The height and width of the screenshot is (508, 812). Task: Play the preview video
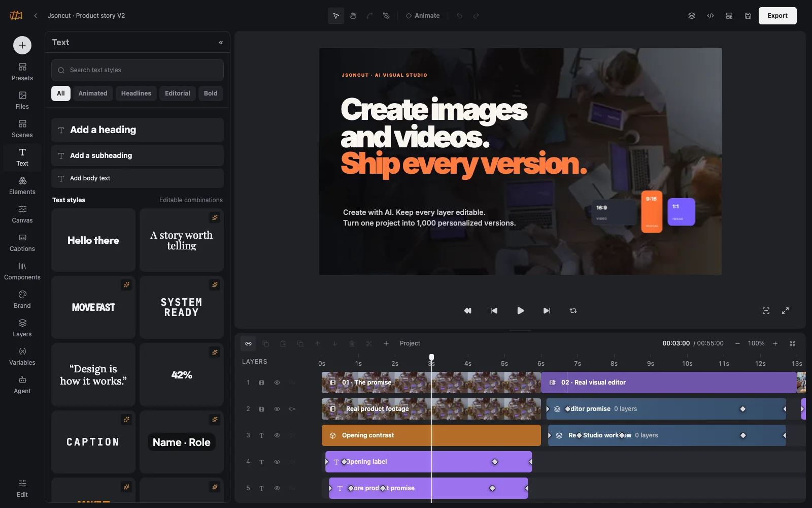pyautogui.click(x=520, y=310)
